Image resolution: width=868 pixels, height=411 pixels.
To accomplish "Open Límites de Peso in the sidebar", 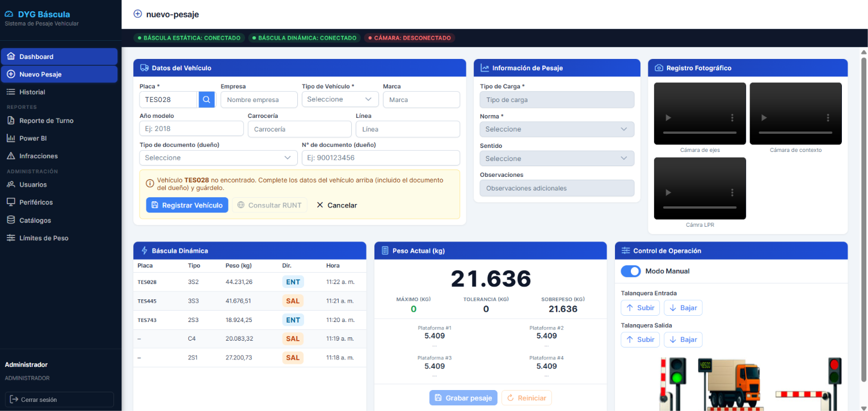I will click(59, 238).
